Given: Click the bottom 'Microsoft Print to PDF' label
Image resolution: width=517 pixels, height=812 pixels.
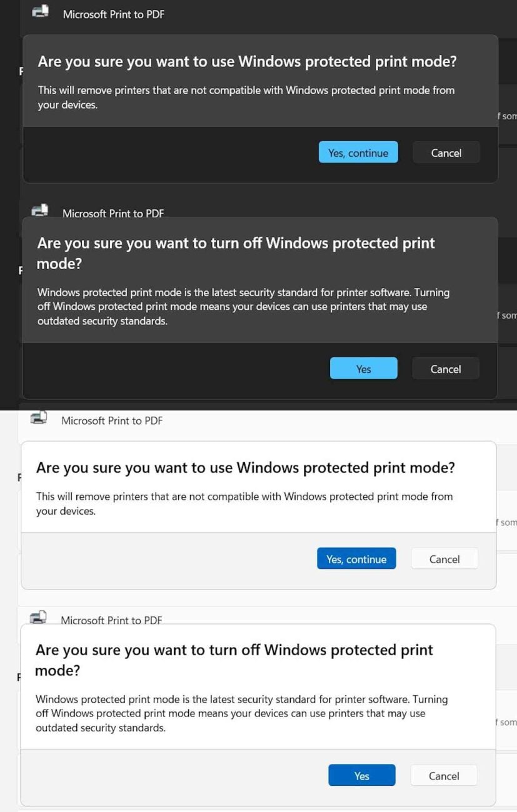Looking at the screenshot, I should pyautogui.click(x=111, y=620).
